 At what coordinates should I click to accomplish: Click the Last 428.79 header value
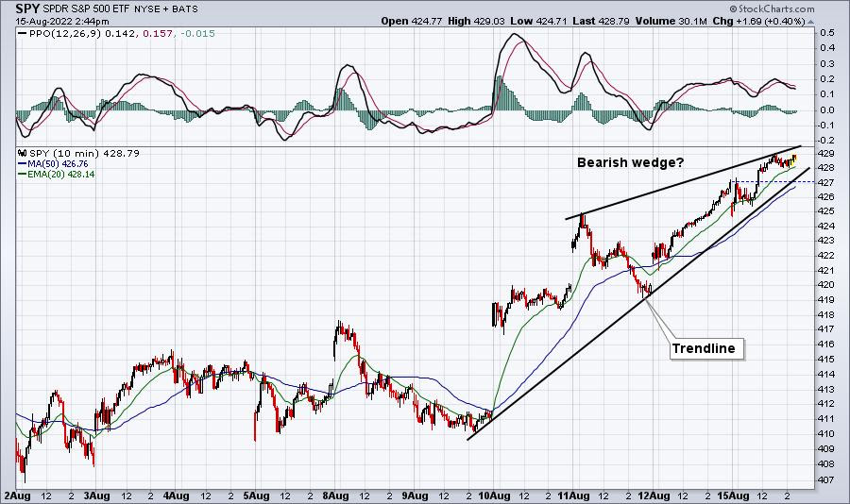point(601,21)
